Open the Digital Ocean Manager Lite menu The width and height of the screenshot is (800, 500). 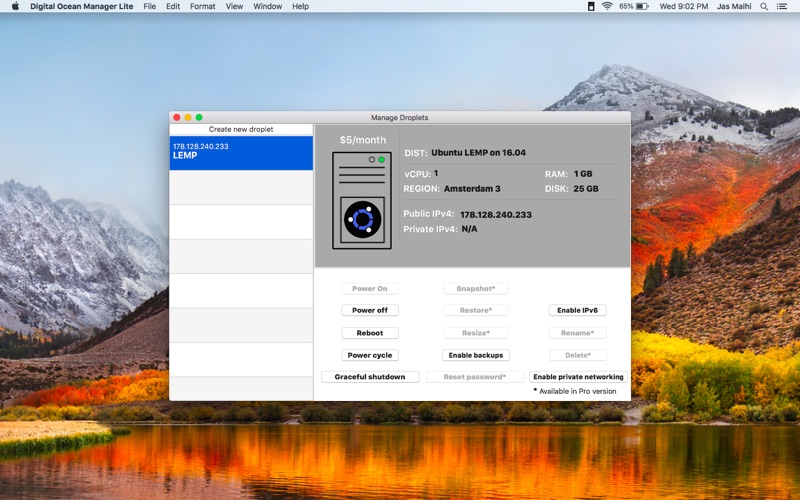coord(82,6)
